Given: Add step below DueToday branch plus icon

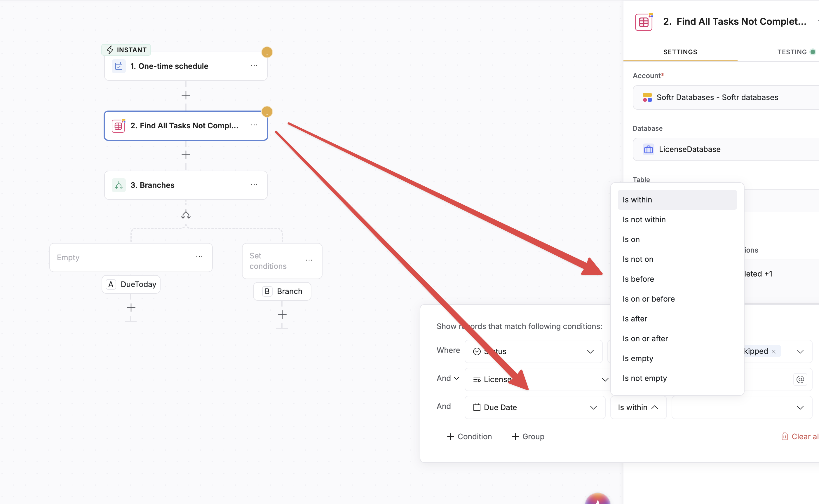Looking at the screenshot, I should [131, 307].
